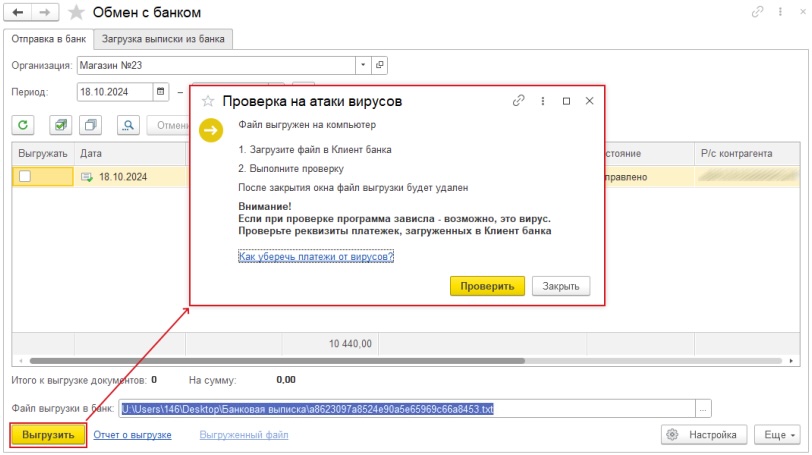The image size is (812, 455).
Task: Click the search magnifier toolbar icon
Action: [128, 125]
